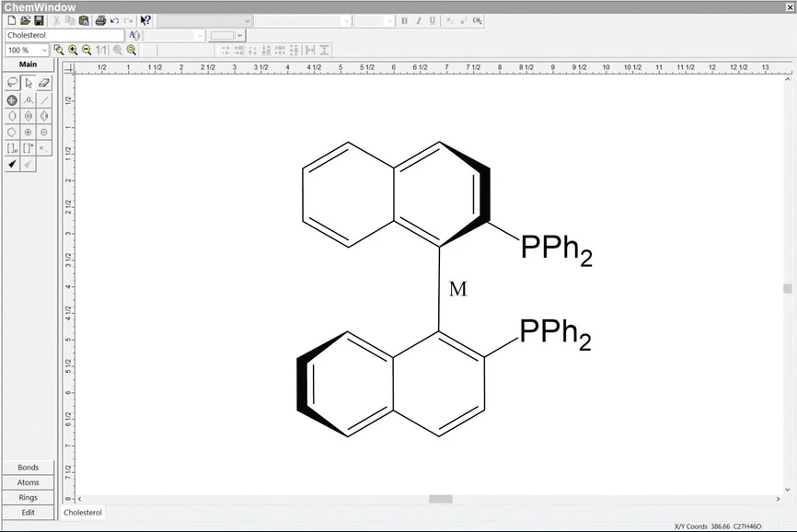Open the line style dropdown
The image size is (797, 532).
tap(239, 35)
